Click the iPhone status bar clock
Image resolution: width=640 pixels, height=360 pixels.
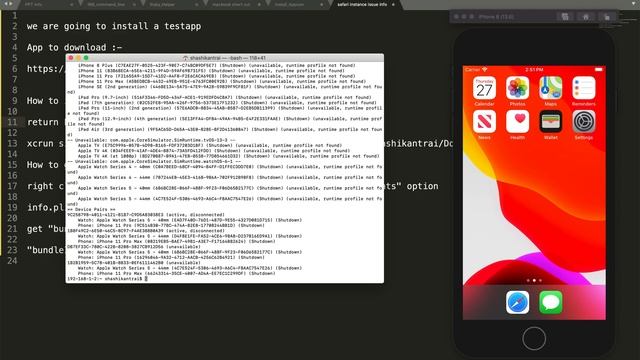tap(534, 70)
